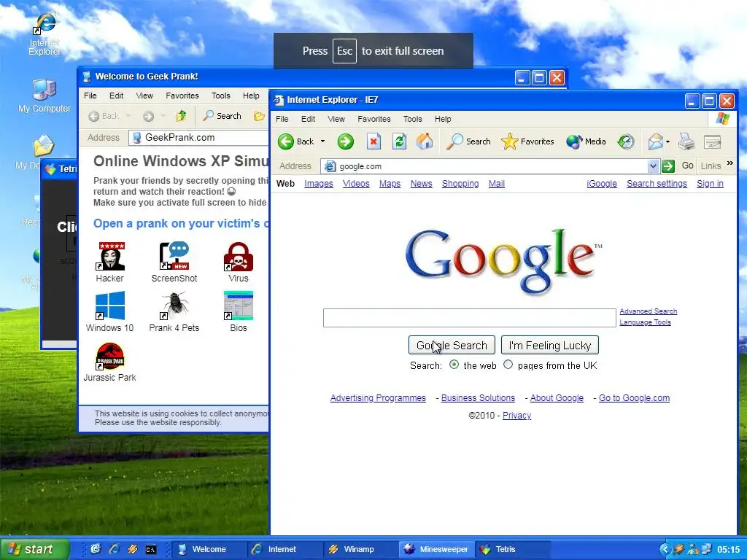Open the Language Tools link
Image resolution: width=747 pixels, height=560 pixels.
[x=645, y=322]
